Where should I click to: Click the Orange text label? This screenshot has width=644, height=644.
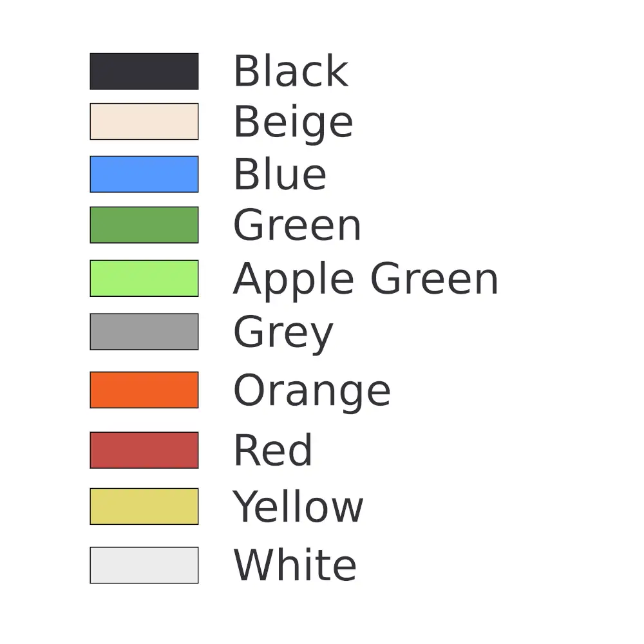[312, 392]
